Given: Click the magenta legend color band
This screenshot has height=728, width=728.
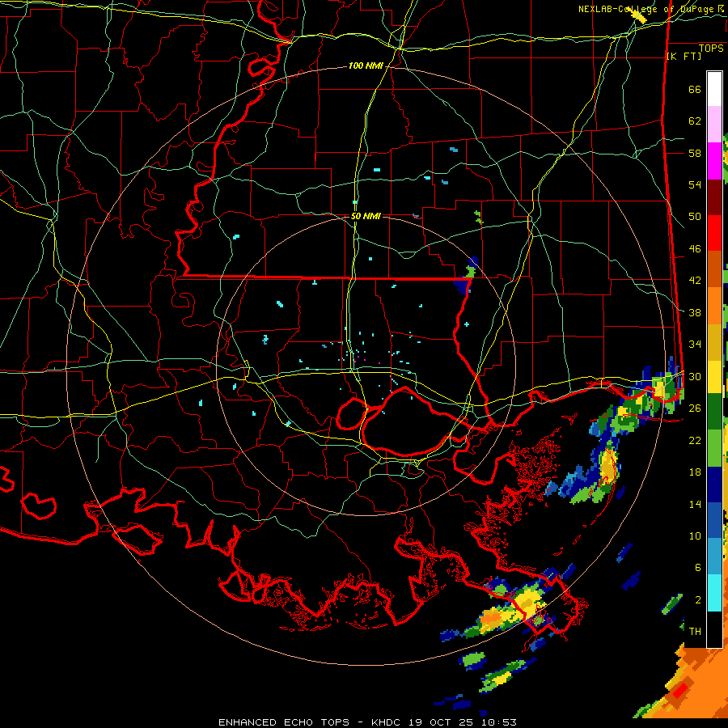Looking at the screenshot, I should 714,161.
